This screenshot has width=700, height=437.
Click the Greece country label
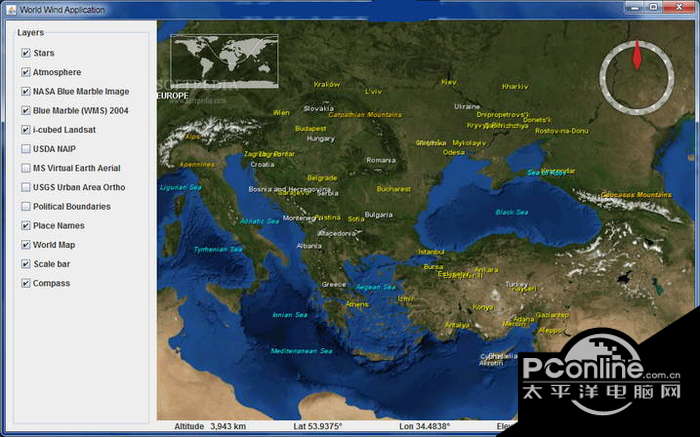point(333,284)
